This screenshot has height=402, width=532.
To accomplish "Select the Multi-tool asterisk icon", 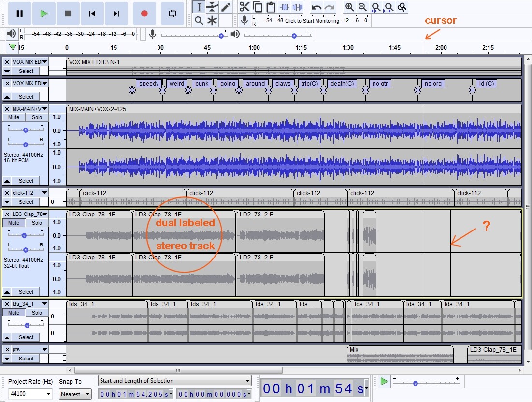I will (x=212, y=21).
